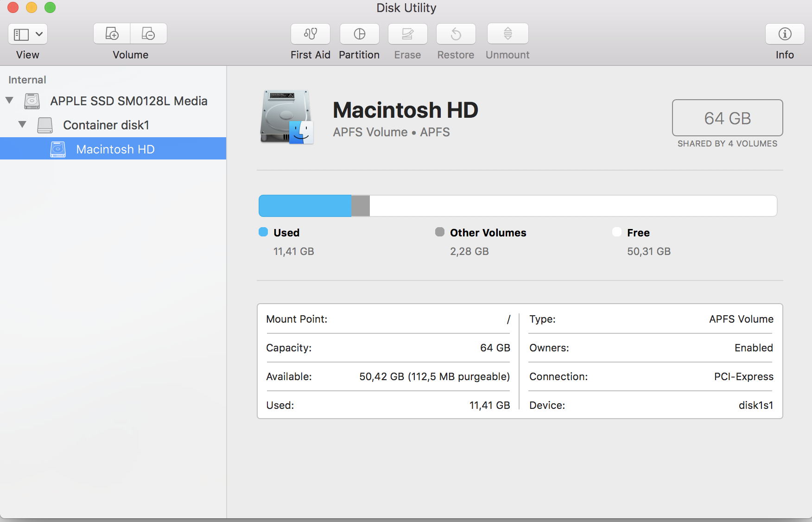
Task: Add a new APFS volume
Action: pyautogui.click(x=112, y=33)
